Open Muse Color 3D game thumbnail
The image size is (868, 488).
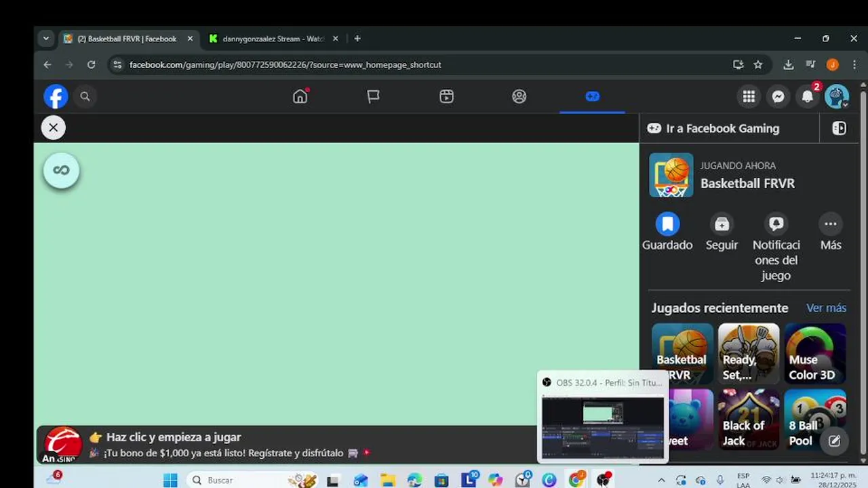[x=815, y=354]
